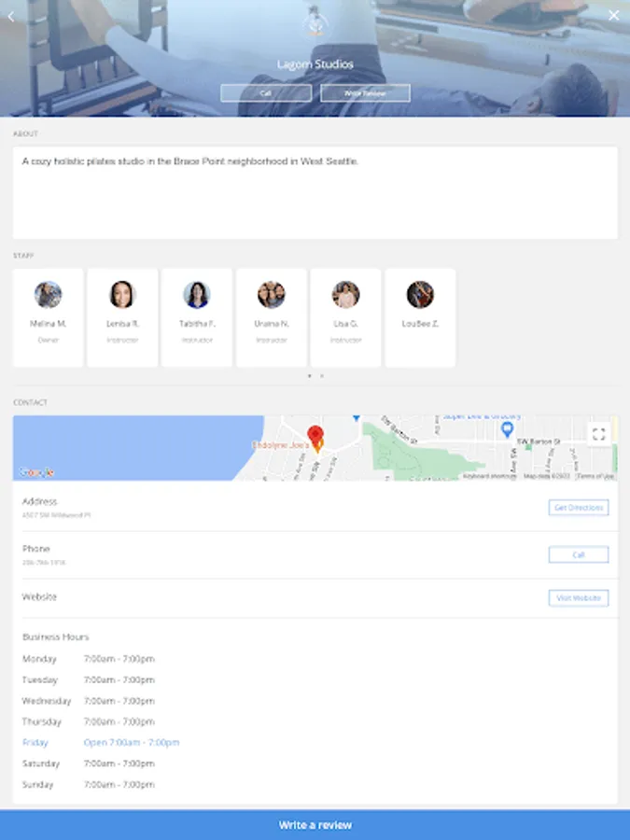The height and width of the screenshot is (840, 630).
Task: Click Wednesday hours row
Action: click(89, 701)
